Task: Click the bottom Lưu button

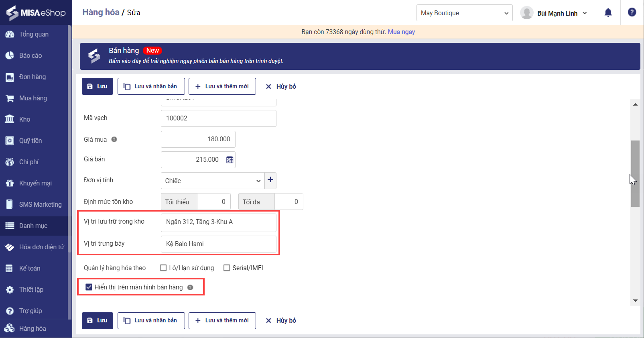Action: point(98,320)
